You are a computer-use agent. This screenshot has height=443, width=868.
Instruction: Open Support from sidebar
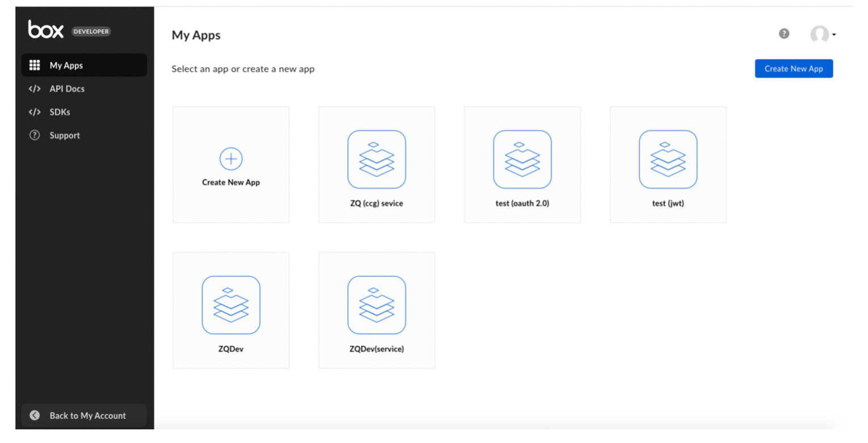84,135
